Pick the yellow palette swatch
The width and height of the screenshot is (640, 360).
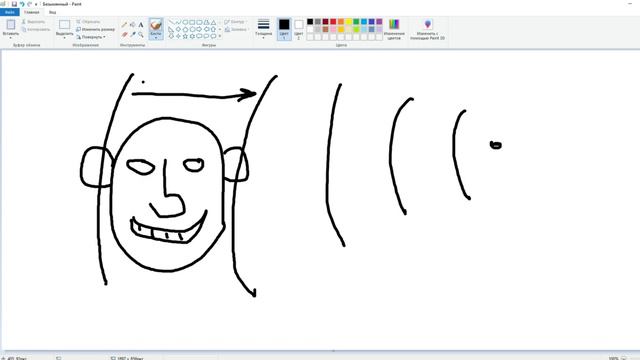coord(349,22)
